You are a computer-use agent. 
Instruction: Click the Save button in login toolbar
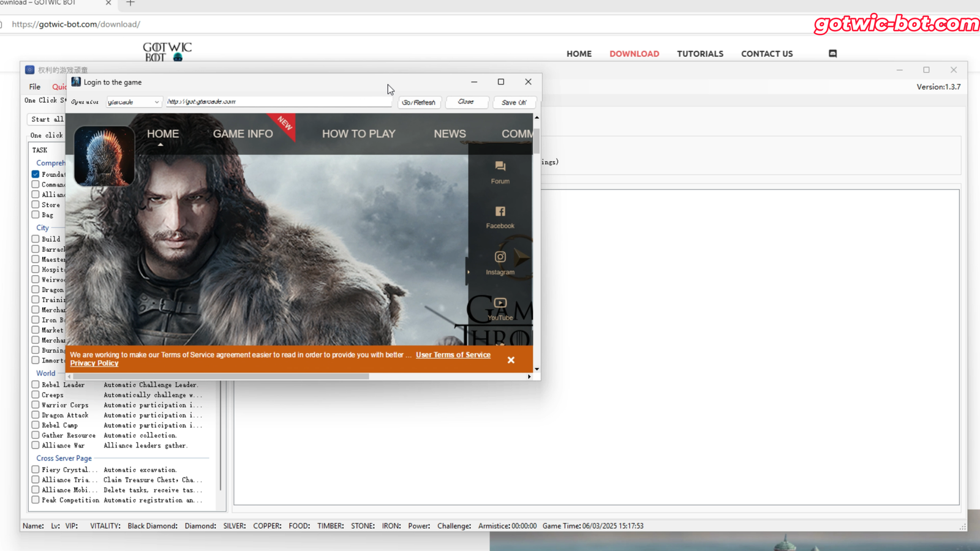(514, 102)
